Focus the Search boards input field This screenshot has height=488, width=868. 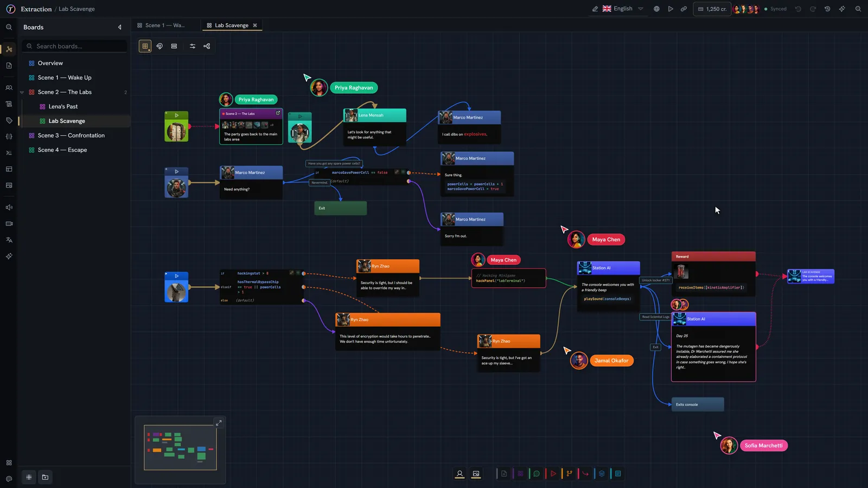tap(75, 46)
